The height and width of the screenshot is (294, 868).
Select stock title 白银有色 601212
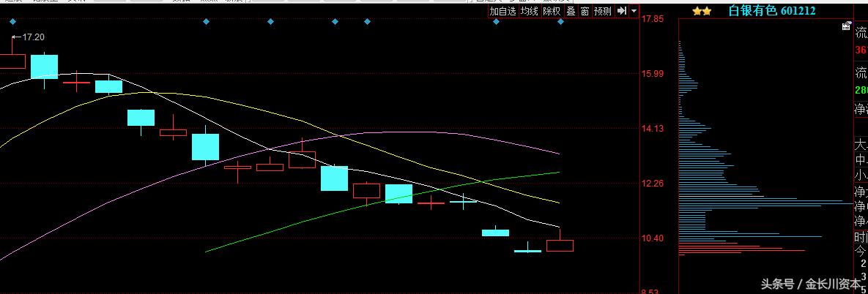[x=772, y=10]
